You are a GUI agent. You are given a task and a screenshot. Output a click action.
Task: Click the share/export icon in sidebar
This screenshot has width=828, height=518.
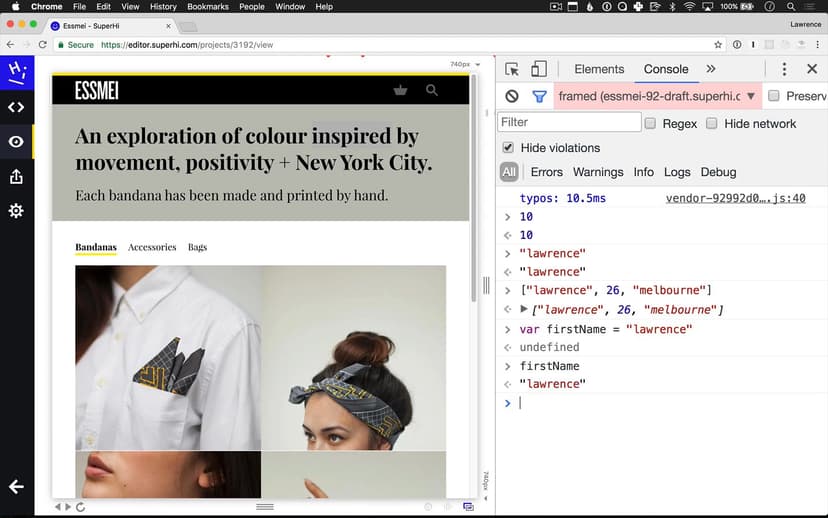pos(16,176)
